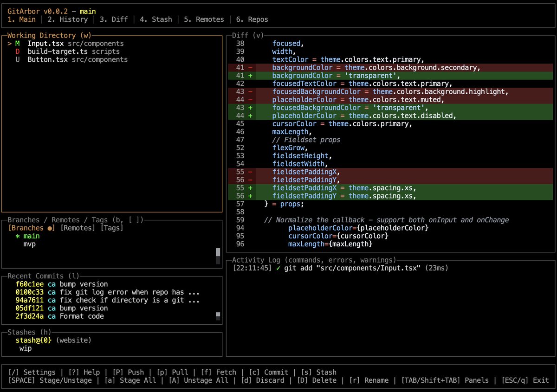The height and width of the screenshot is (392, 557).
Task: Click the > selection cursor beside Input.tsx
Action: pyautogui.click(x=10, y=44)
